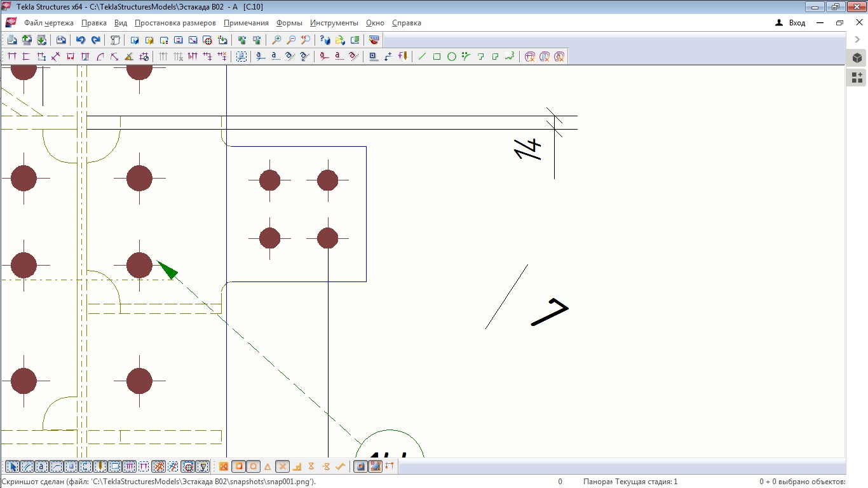Image resolution: width=868 pixels, height=488 pixels.
Task: Toggle the intersection snap switch
Action: pos(282,466)
